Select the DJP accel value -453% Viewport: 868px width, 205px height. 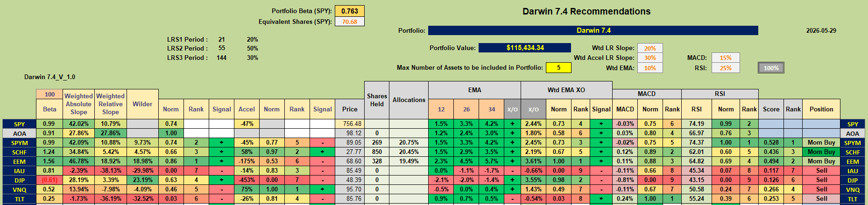[247, 180]
